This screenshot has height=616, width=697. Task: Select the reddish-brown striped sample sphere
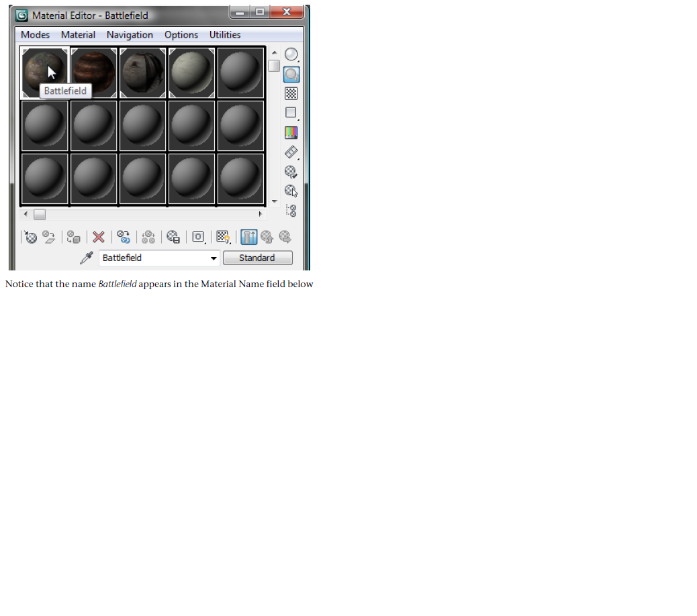point(94,73)
